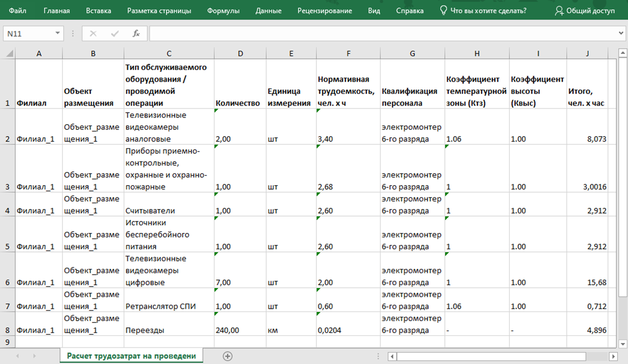Click the horizontal scrollbar right arrow
The image size is (628, 364).
click(613, 356)
